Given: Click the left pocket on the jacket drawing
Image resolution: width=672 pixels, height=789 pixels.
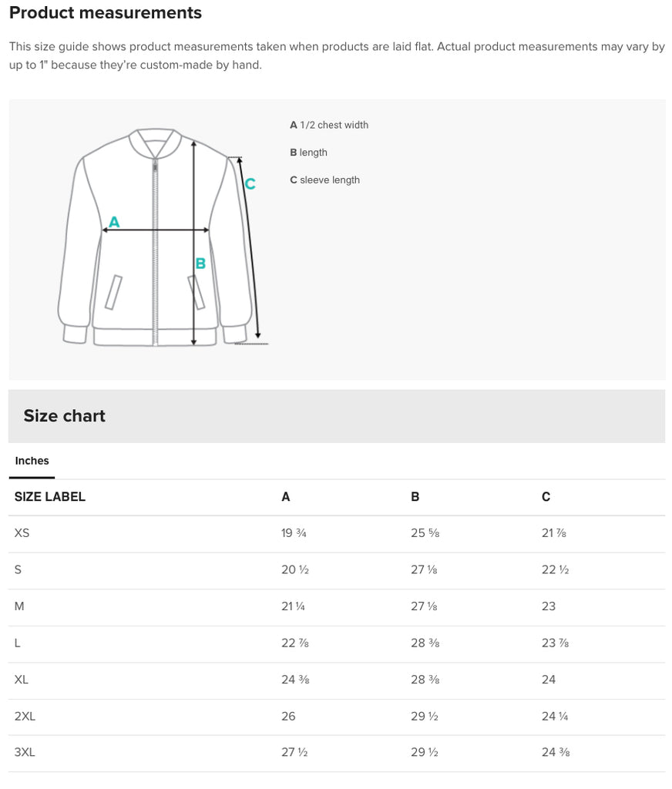Looking at the screenshot, I should [114, 293].
